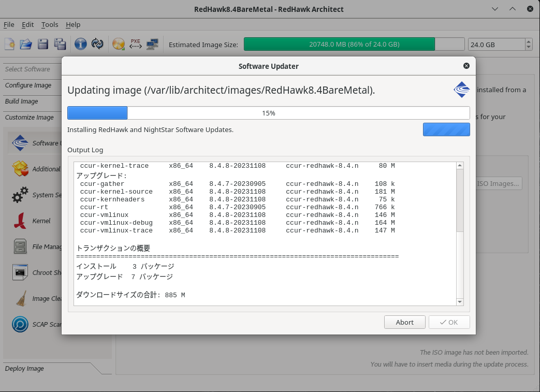Viewport: 540px width, 392px height.
Task: Select the Software Updates sidebar icon
Action: [20, 143]
